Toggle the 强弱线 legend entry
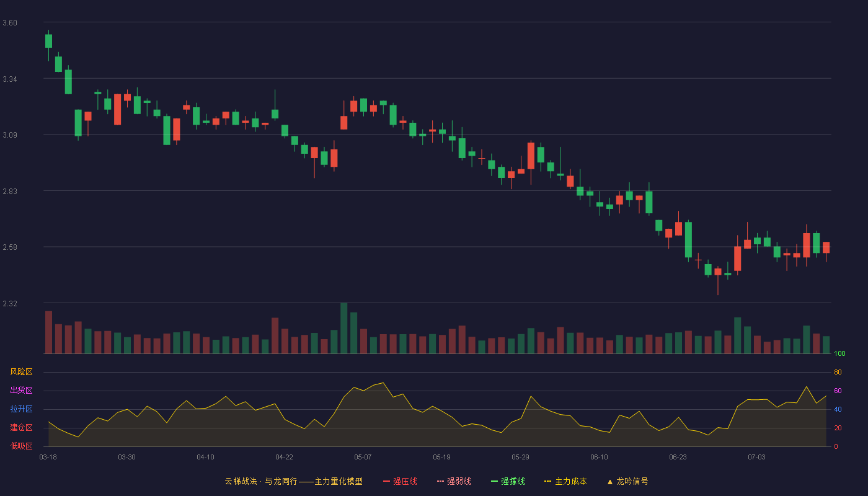868x496 pixels. pos(454,481)
